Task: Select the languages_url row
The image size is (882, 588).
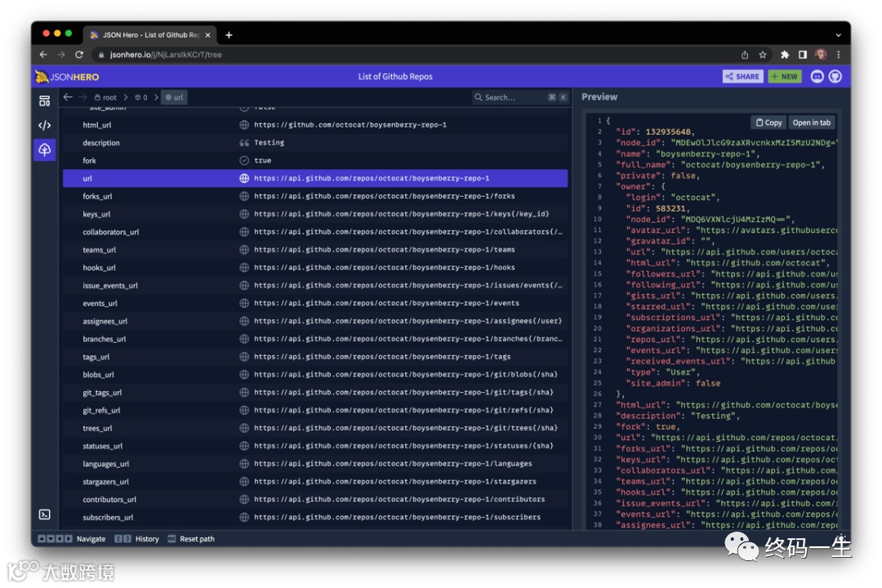Action: coord(315,464)
